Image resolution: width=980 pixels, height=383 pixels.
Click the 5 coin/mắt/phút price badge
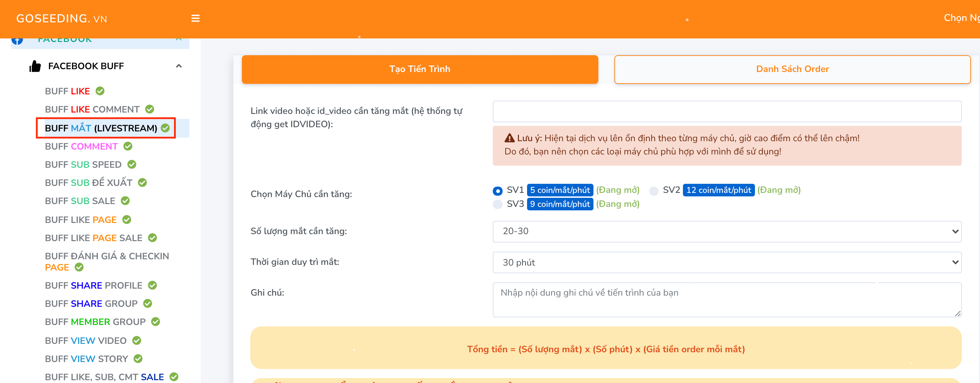[x=560, y=190]
